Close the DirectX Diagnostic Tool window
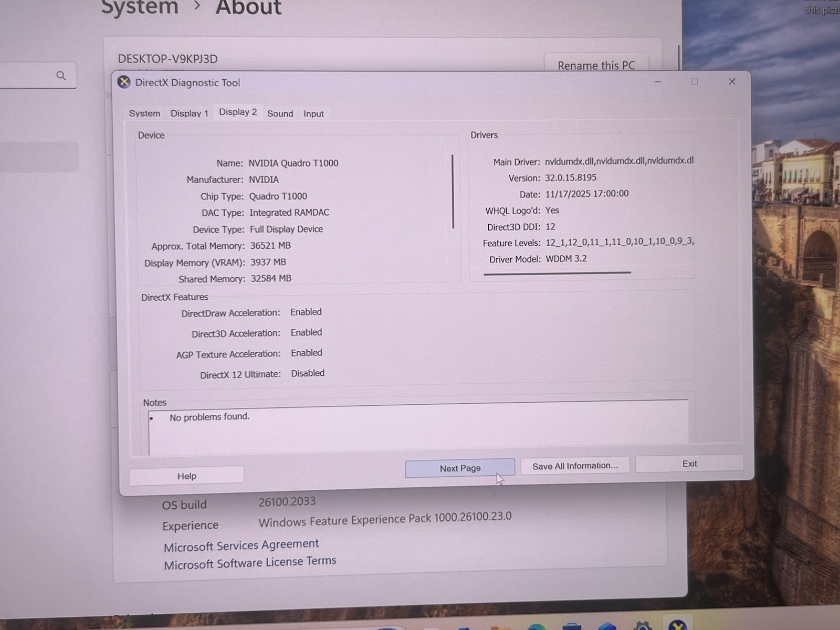Screen dimensions: 840x630 (x=732, y=81)
